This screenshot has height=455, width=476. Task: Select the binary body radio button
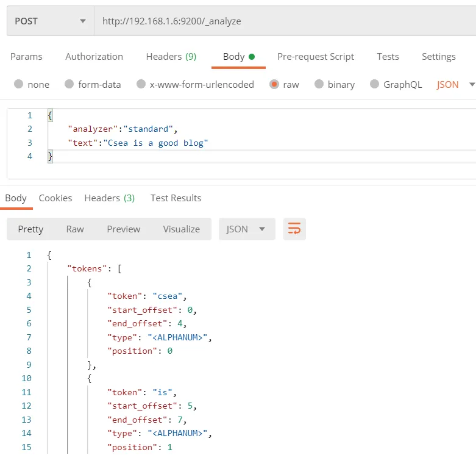point(319,85)
